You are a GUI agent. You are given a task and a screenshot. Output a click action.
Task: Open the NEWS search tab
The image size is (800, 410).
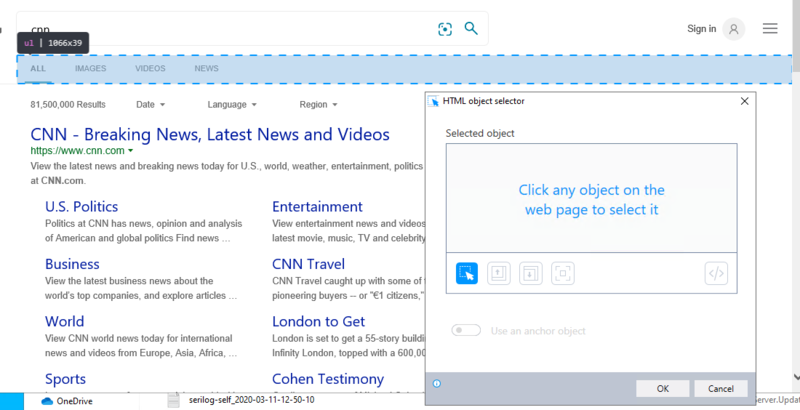point(206,69)
